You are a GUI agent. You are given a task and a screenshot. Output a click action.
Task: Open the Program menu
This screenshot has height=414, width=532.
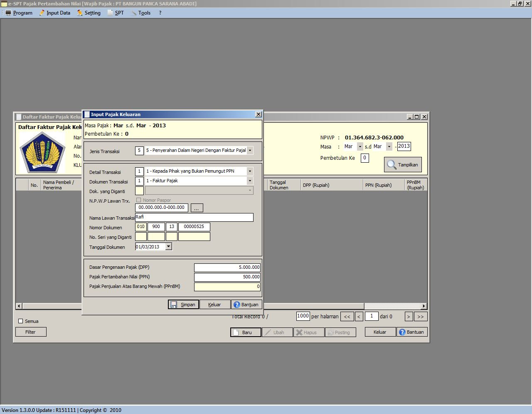click(x=19, y=13)
